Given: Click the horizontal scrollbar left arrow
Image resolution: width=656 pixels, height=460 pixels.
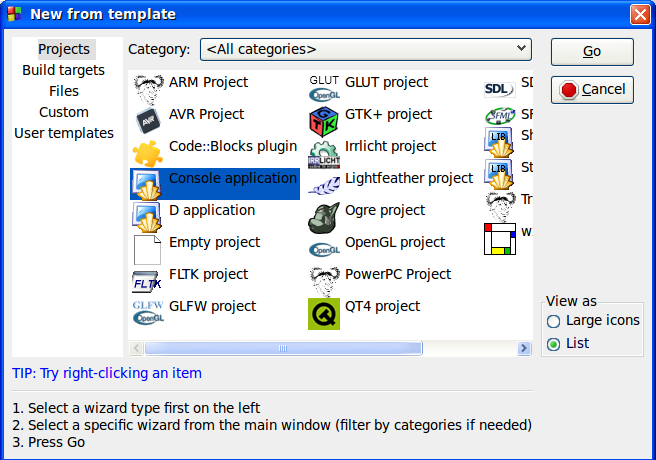Looking at the screenshot, I should point(136,348).
